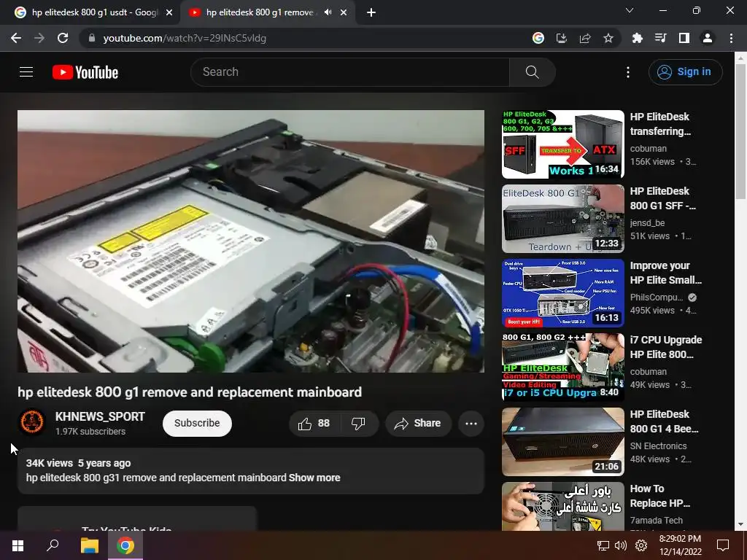
Task: Reload the page
Action: coord(63,38)
